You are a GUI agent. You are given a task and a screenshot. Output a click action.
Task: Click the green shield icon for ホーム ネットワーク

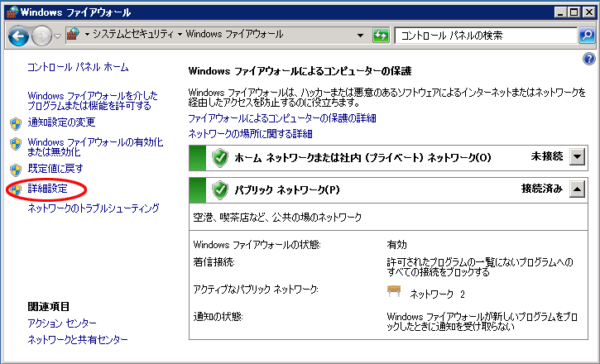point(220,158)
